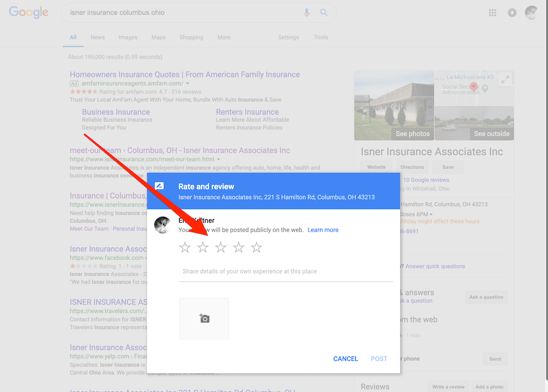
Task: Add a photo with camera icon
Action: point(204,318)
